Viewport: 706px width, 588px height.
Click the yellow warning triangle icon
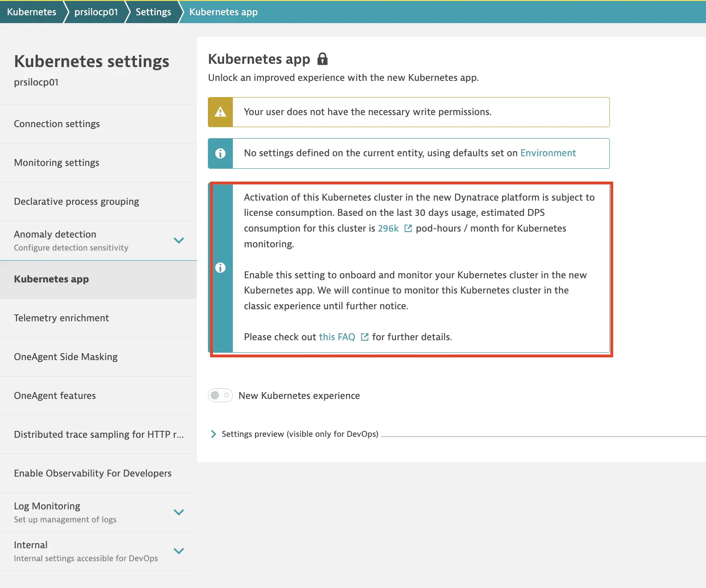coord(220,112)
